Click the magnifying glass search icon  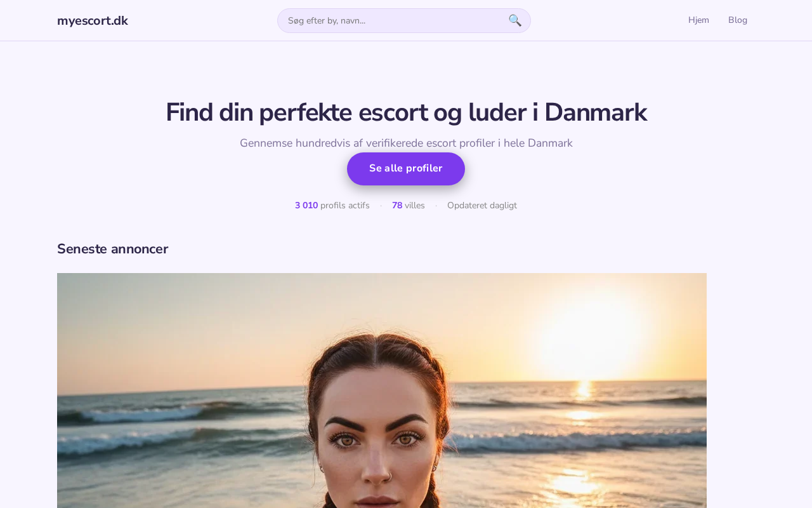coord(515,20)
